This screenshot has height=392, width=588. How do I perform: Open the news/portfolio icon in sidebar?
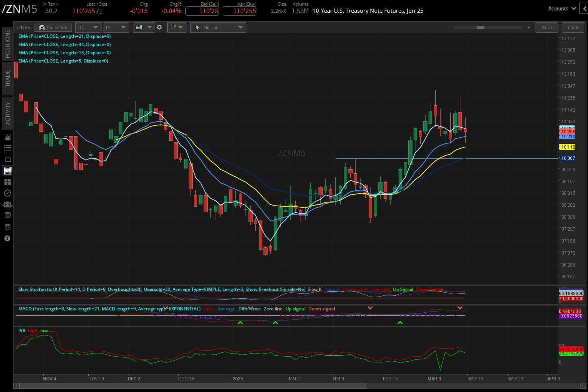pyautogui.click(x=7, y=137)
